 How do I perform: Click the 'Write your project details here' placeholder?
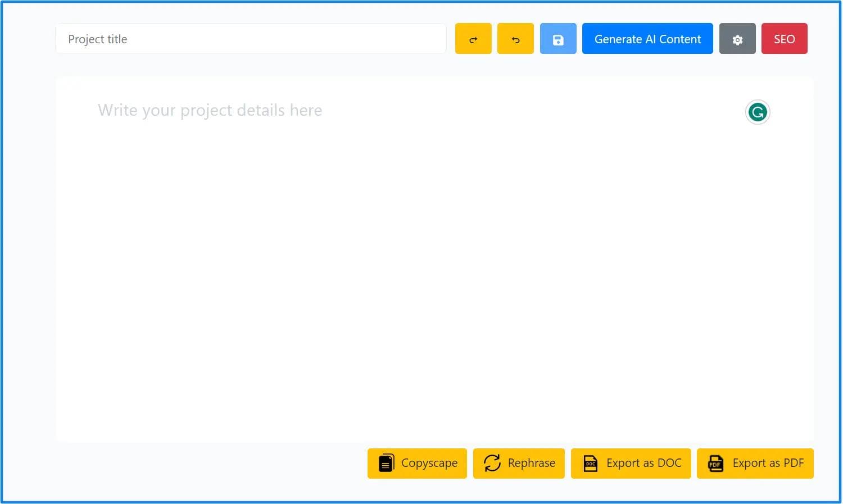point(210,110)
